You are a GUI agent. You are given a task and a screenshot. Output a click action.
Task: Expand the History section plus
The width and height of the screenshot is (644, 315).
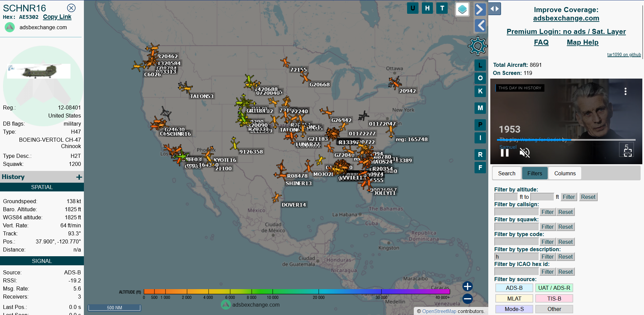click(79, 177)
